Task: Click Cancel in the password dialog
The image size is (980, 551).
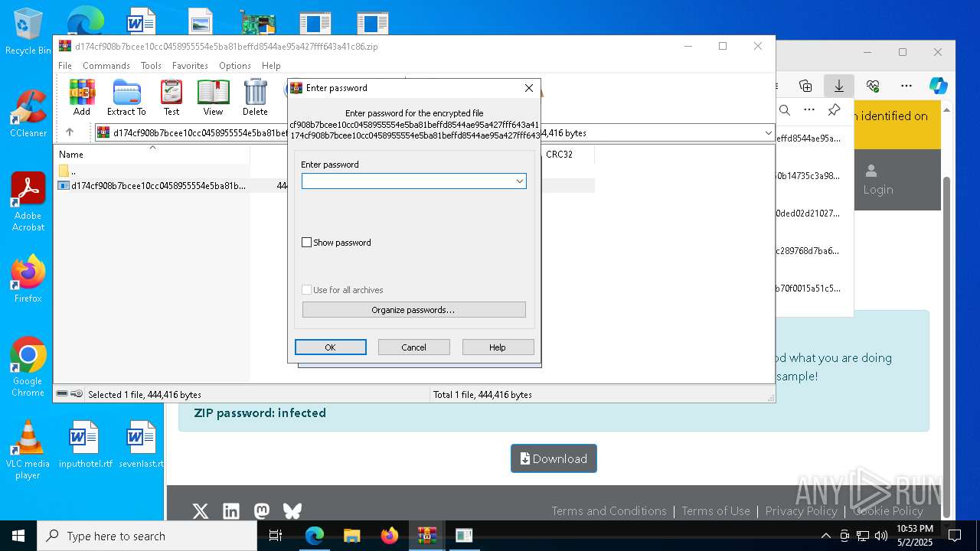Action: [414, 347]
